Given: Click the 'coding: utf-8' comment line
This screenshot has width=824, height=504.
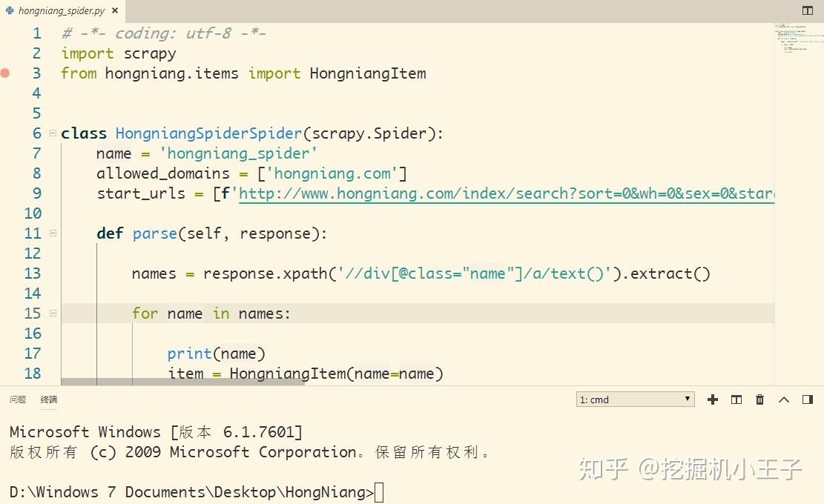Looking at the screenshot, I should tap(163, 33).
